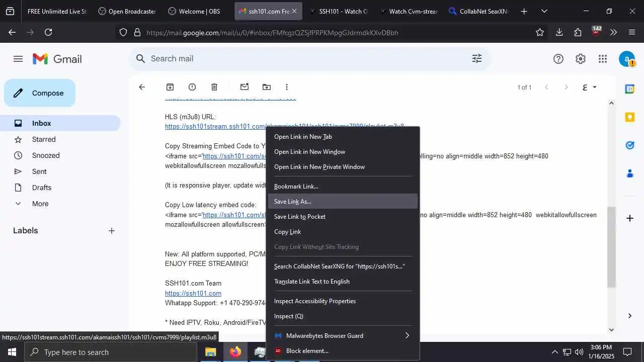Open Firefox downloads icon

[559, 32]
